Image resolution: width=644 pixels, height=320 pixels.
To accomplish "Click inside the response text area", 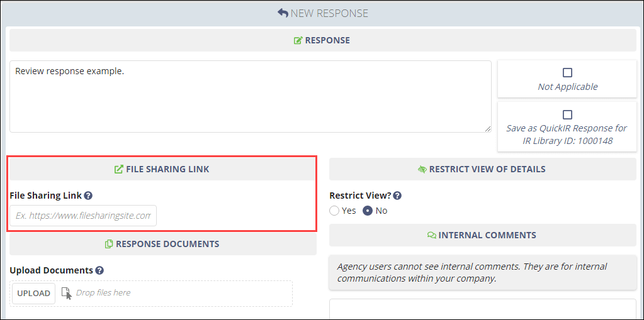I will click(x=251, y=96).
